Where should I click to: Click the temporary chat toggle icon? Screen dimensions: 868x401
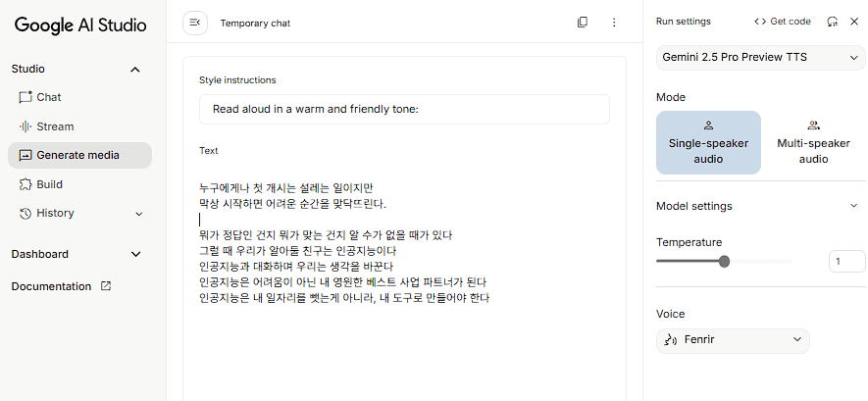(x=195, y=23)
